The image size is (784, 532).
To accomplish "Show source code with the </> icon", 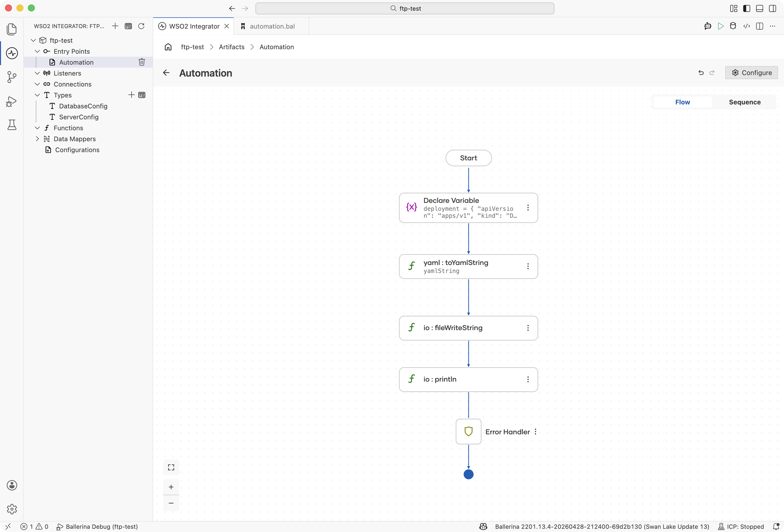I will point(746,26).
